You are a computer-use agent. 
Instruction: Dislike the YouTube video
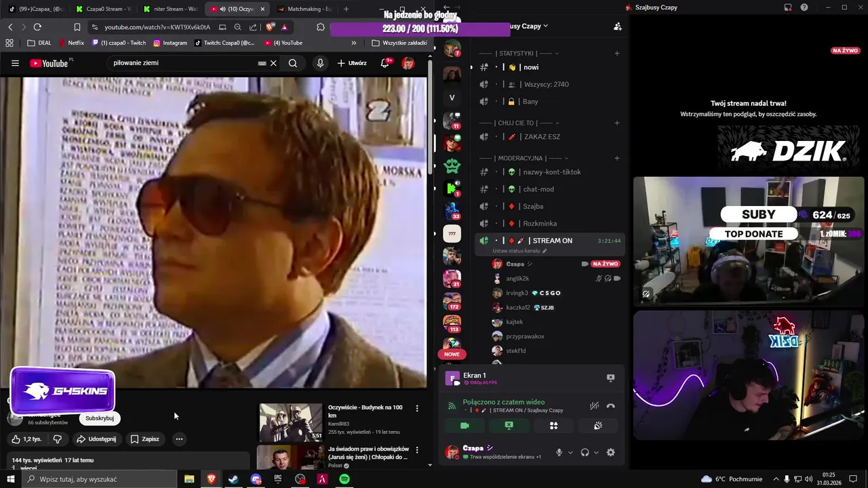coord(58,439)
